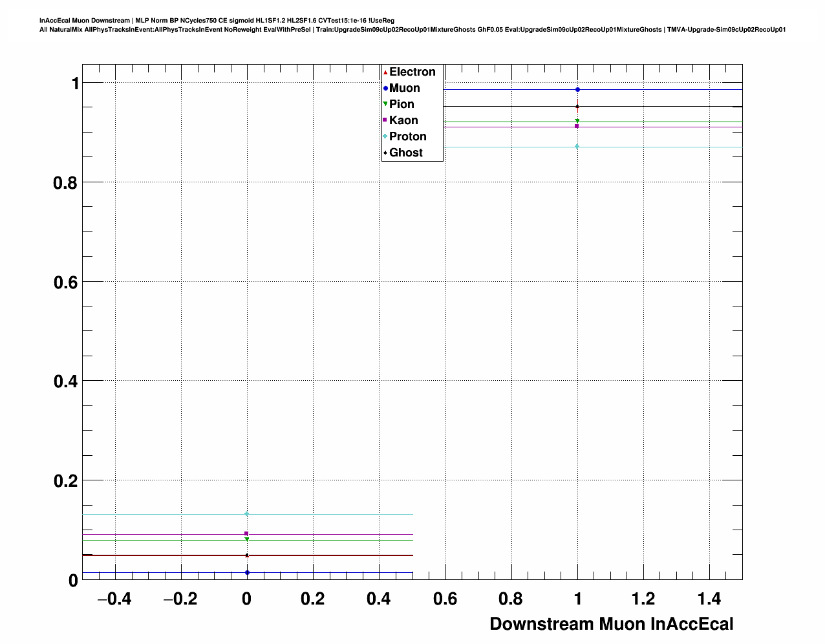Click the blue Muon data point at x=1
825x644 pixels.
coord(577,90)
